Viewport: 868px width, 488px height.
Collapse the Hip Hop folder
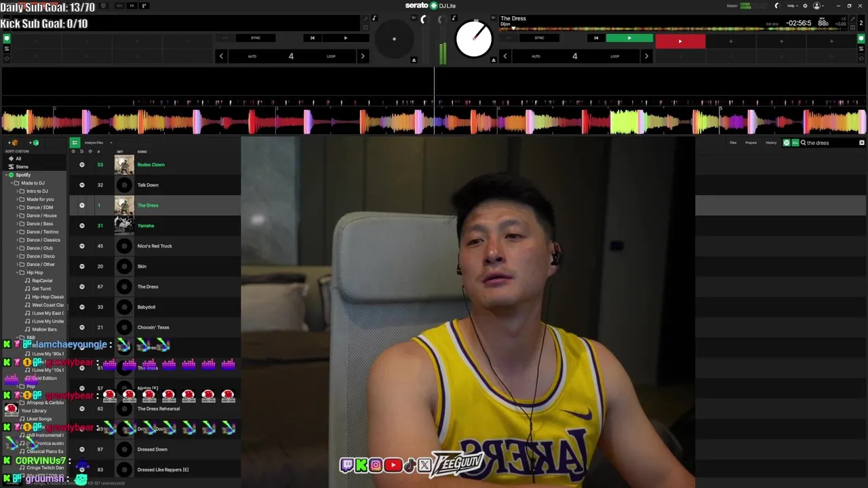[x=18, y=272]
